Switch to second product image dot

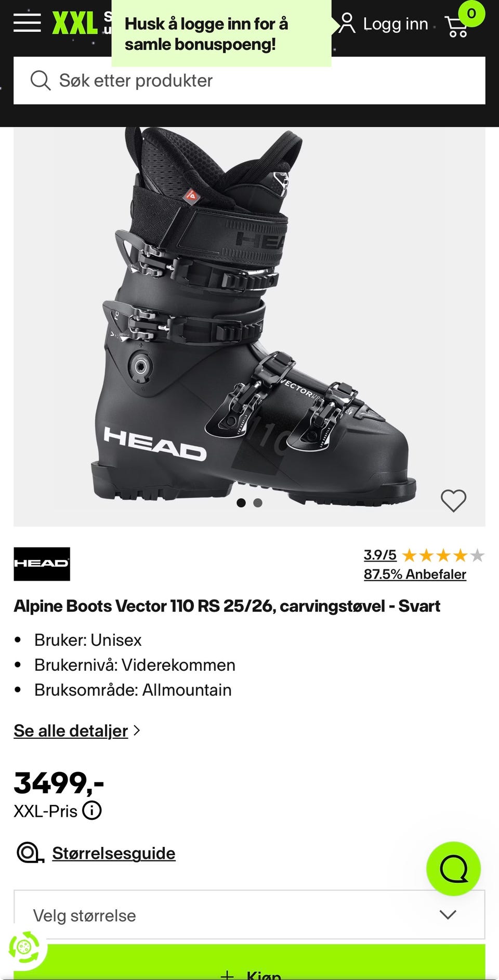coord(258,503)
